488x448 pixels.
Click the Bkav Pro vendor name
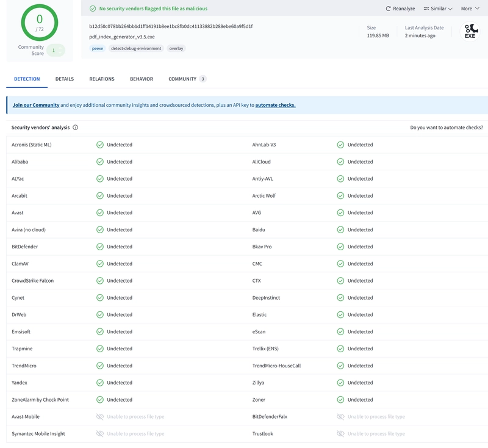coord(262,247)
